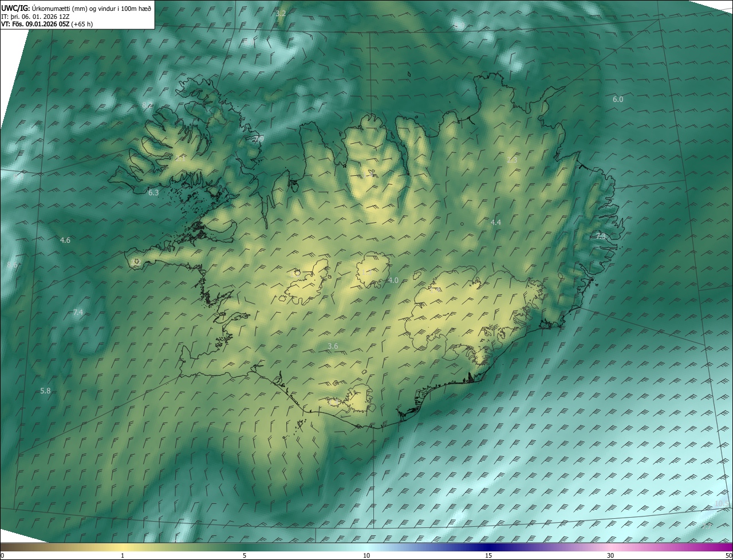This screenshot has width=733, height=560.
Task: Click the 5 tick label on the color scale
Action: click(x=245, y=555)
